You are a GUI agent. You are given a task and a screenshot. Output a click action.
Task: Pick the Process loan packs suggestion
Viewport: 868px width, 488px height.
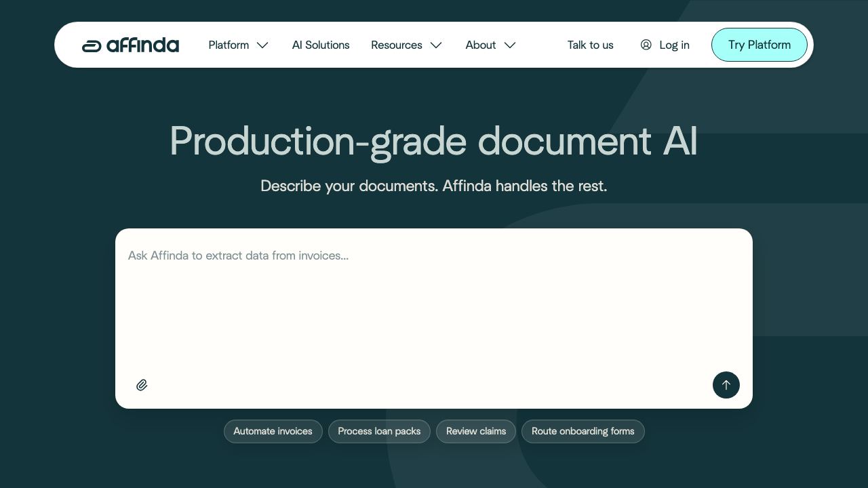(379, 431)
